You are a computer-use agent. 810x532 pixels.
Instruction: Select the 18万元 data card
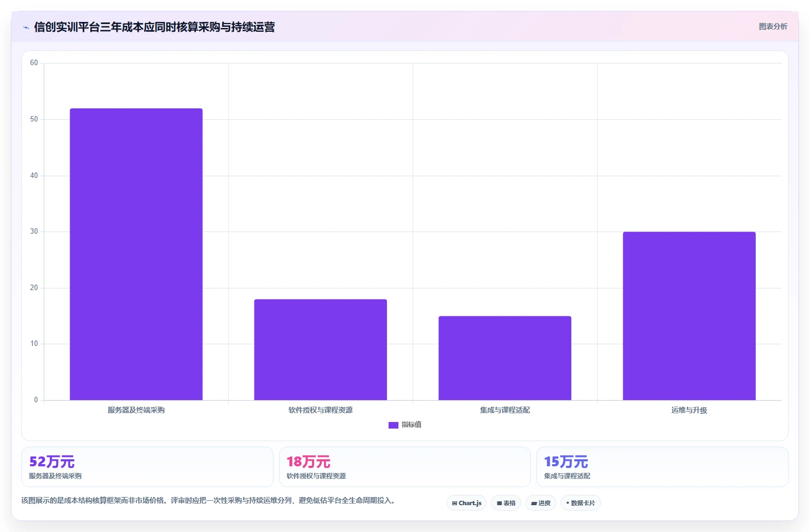(x=405, y=467)
